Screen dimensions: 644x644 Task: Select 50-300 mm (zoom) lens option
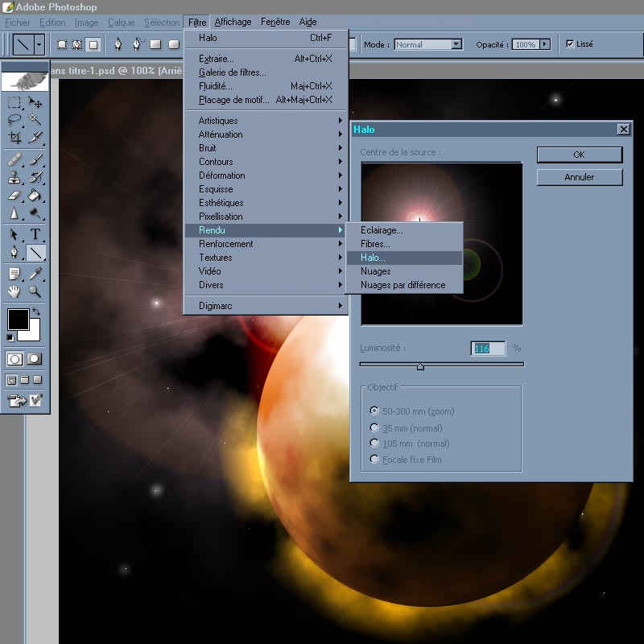click(x=374, y=411)
